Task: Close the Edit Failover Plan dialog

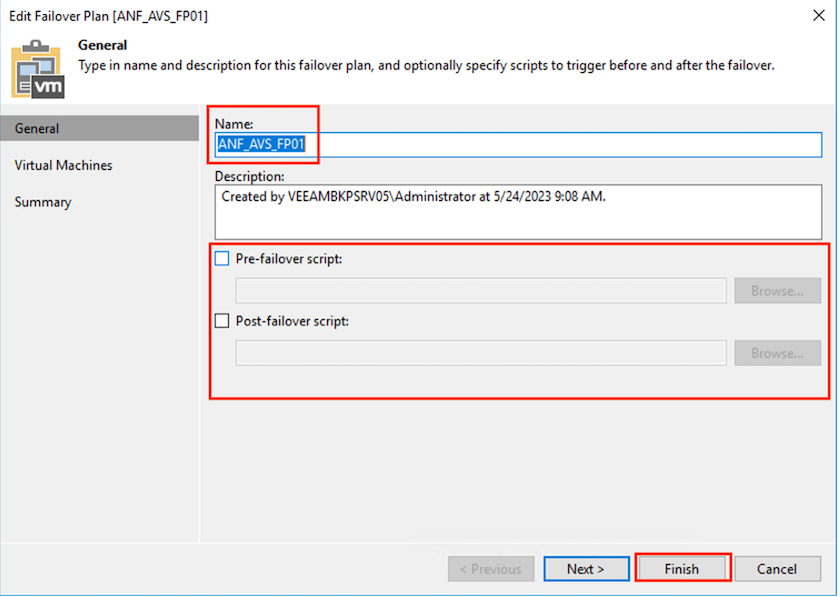Action: (x=819, y=15)
